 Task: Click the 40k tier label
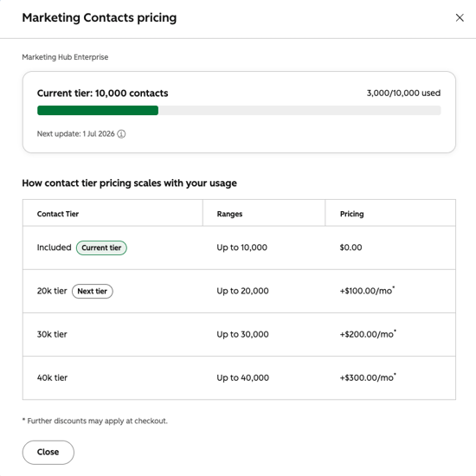pyautogui.click(x=52, y=377)
